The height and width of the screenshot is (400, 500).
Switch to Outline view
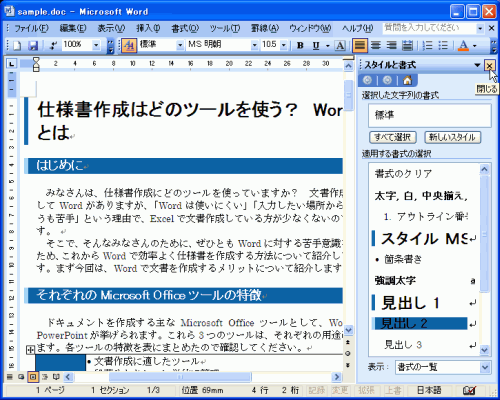(x=45, y=377)
